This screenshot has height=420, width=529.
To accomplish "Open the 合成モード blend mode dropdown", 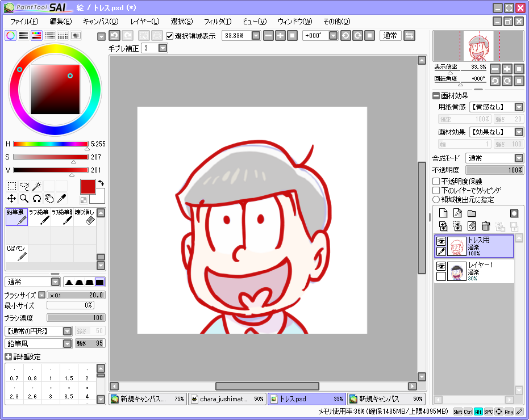I will click(x=519, y=158).
